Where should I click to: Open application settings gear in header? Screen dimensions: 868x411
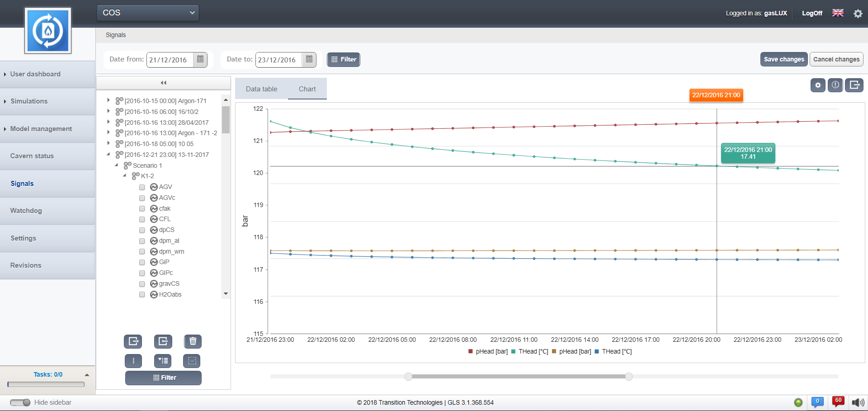(x=858, y=14)
